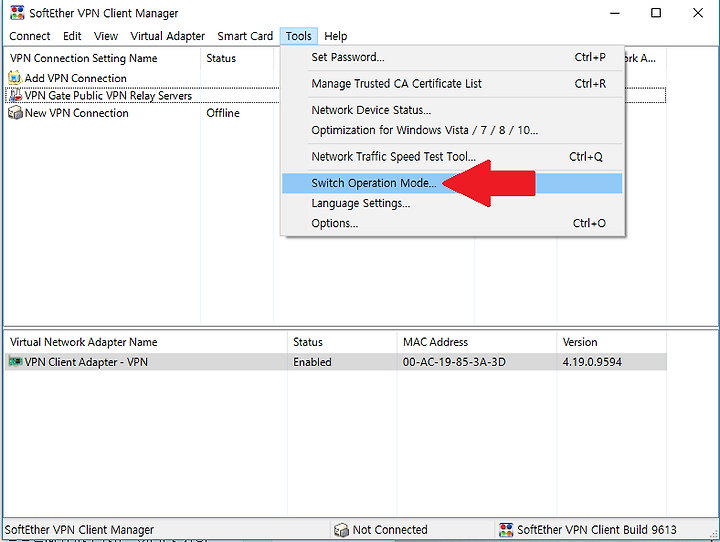Click the Enabled status cell
720x542 pixels.
coord(312,362)
